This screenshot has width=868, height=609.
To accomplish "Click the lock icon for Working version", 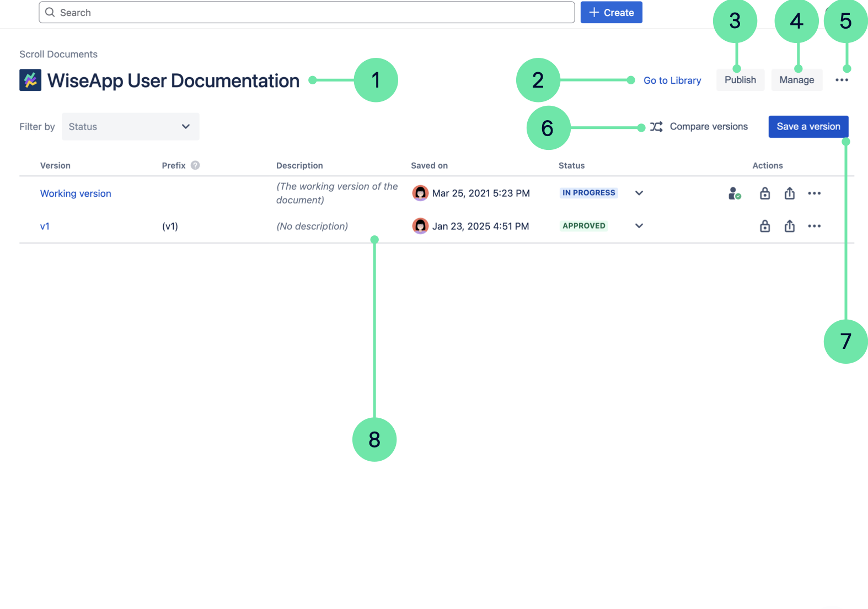I will 765,193.
